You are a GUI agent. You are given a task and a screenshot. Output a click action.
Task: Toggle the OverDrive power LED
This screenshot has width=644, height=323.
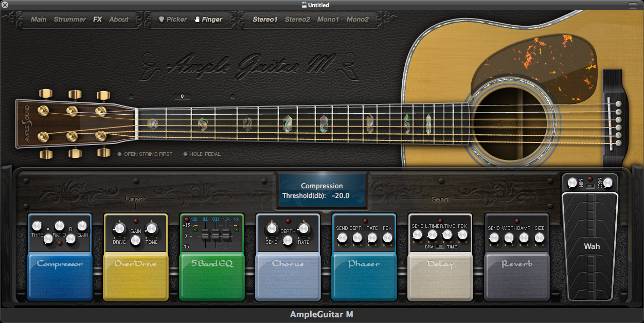point(136,221)
